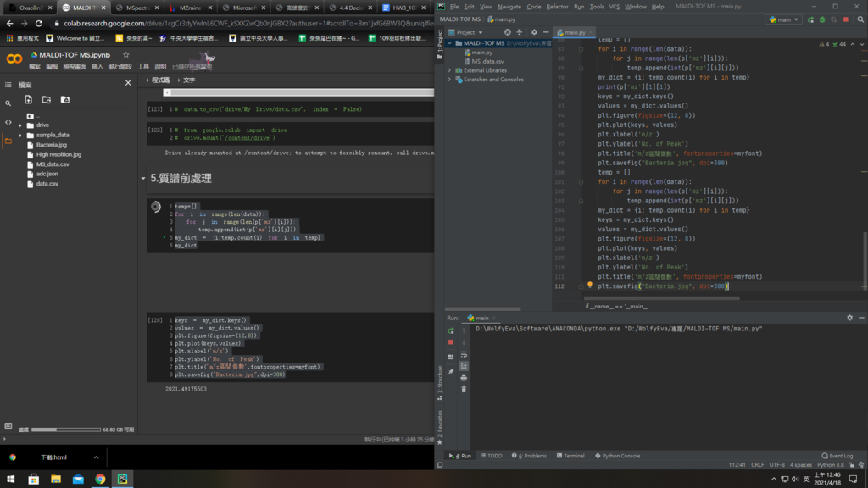868x488 pixels.
Task: Open the Problems tool window
Action: [529, 456]
